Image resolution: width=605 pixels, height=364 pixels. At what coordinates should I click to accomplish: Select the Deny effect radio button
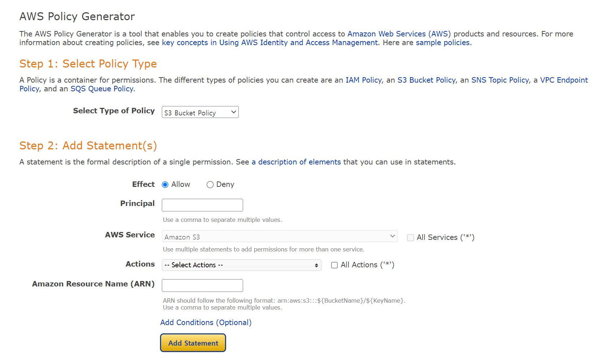pyautogui.click(x=210, y=185)
